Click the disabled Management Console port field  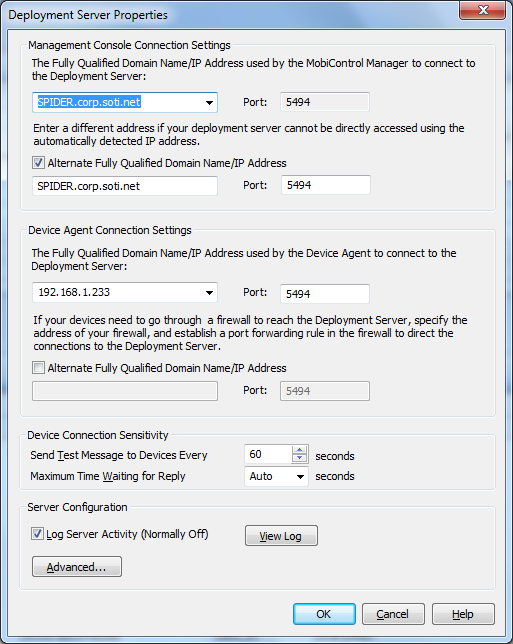tap(325, 102)
